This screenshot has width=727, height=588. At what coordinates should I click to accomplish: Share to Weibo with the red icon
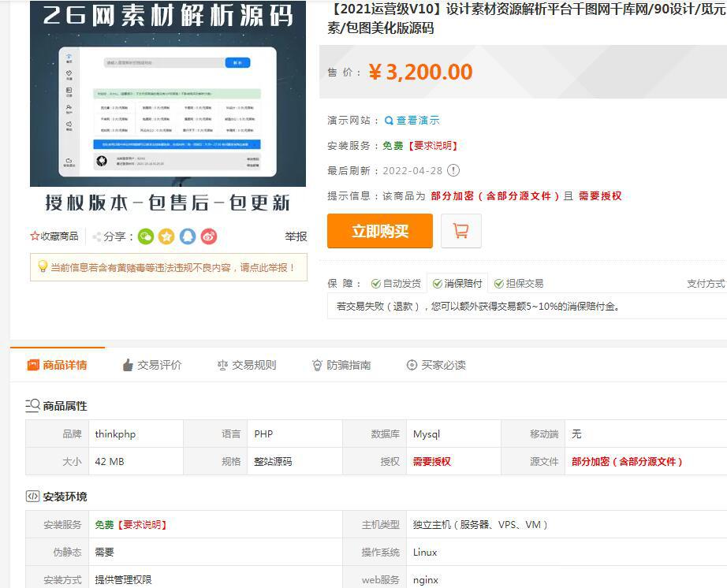[x=208, y=236]
